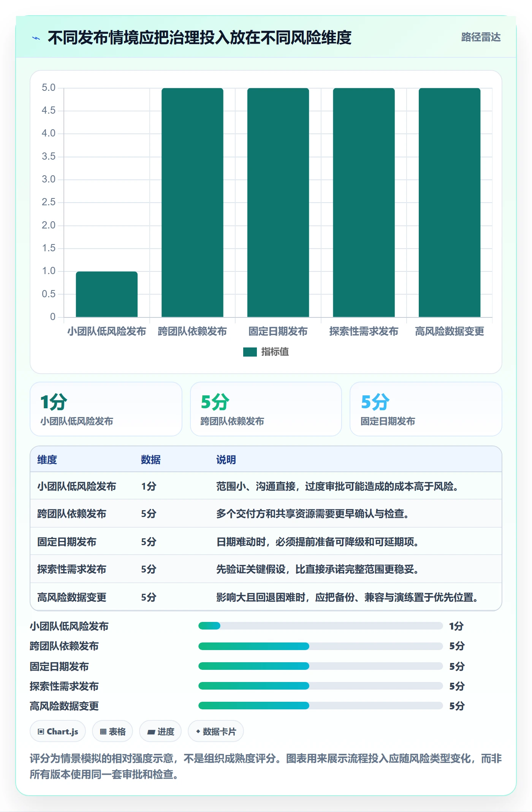The width and height of the screenshot is (532, 812).
Task: Click the 固定日期发布 progress bar
Action: [x=320, y=666]
